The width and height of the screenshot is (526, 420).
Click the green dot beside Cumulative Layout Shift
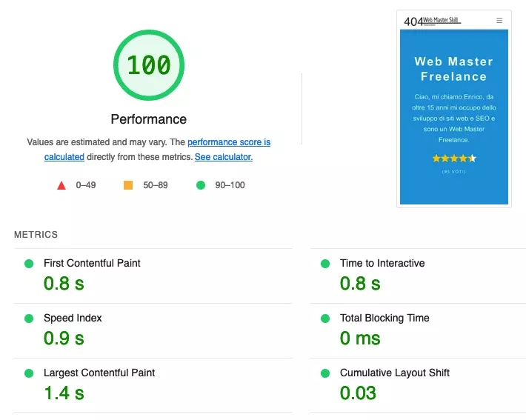324,373
